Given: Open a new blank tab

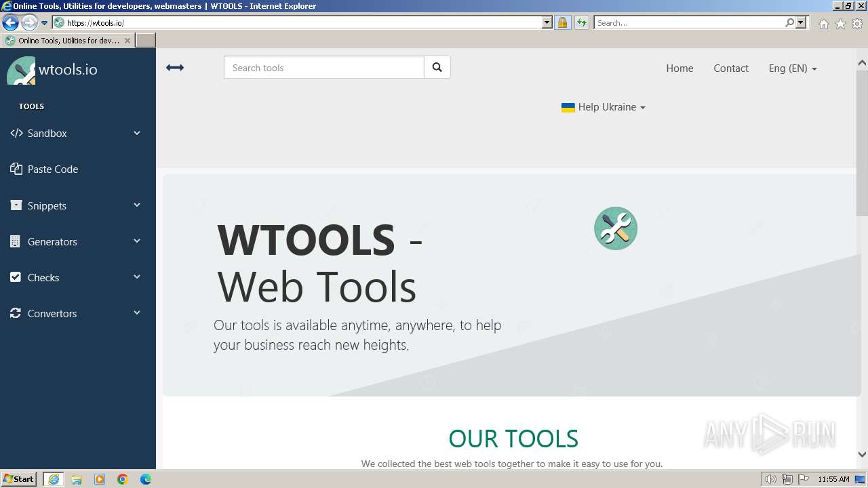Looking at the screenshot, I should point(146,41).
